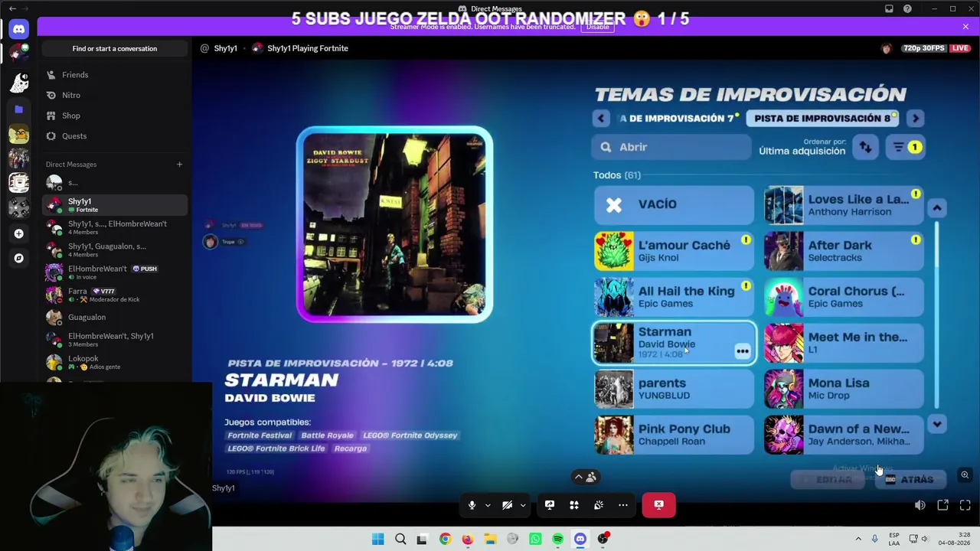Open filter options with badge 1
Image resolution: width=980 pixels, height=551 pixels.
(x=905, y=147)
